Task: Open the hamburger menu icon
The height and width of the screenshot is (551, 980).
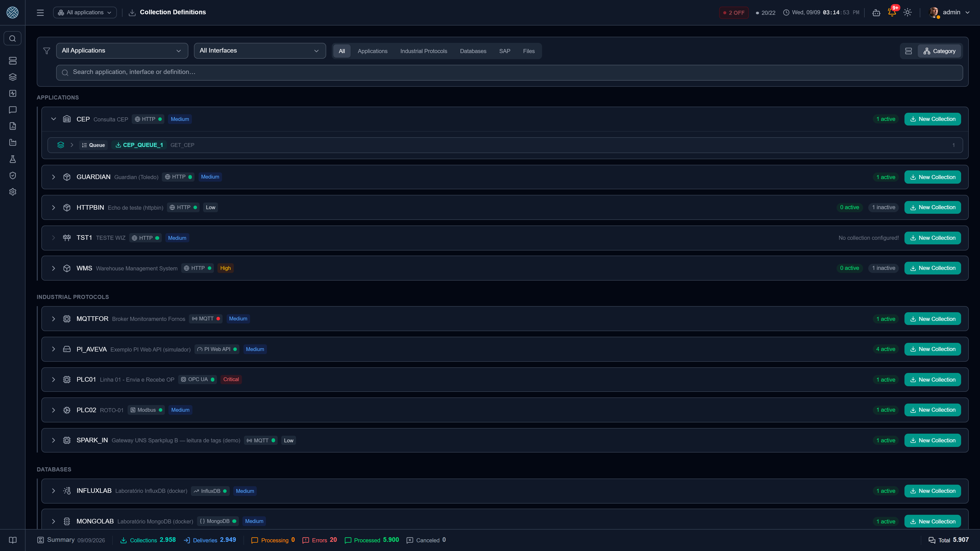Action: click(40, 12)
